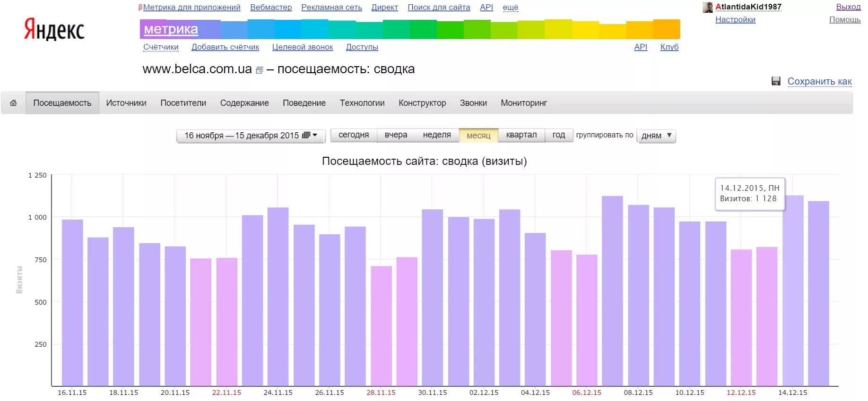
Task: Open the Содержание tab
Action: [x=244, y=103]
